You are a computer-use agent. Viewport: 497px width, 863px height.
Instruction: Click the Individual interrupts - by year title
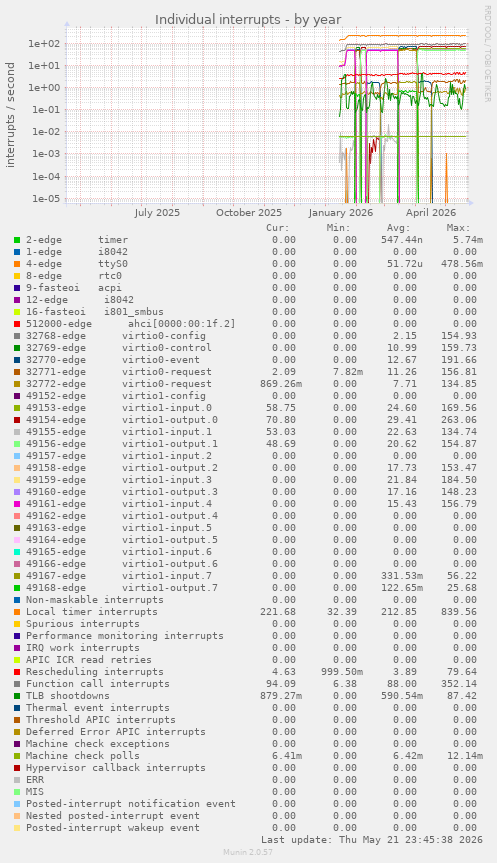click(x=248, y=20)
